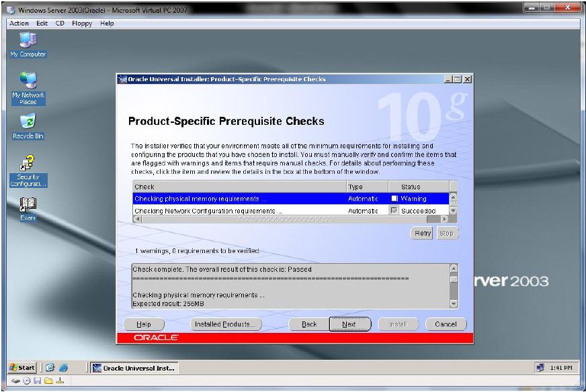586x392 pixels.
Task: Click the details box scroll down arrow
Action: (454, 303)
